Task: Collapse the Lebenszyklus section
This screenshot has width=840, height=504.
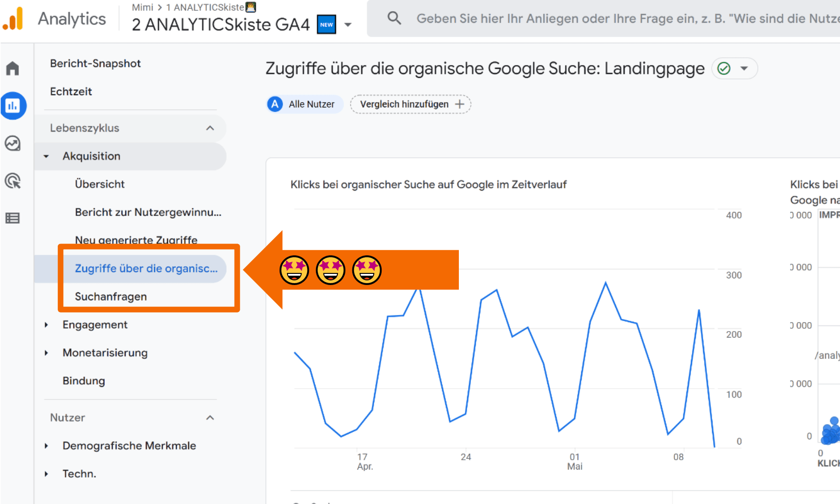Action: click(x=210, y=128)
